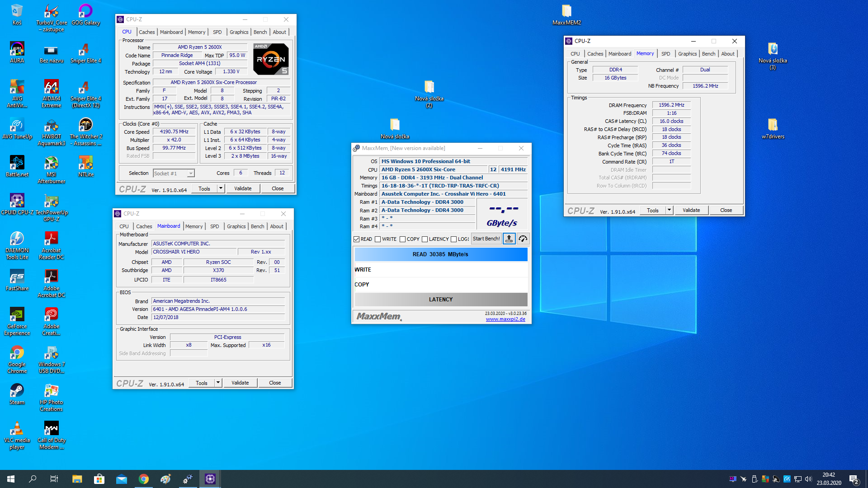Enable the LOG! checkbox in MaxxMem
Viewport: 868px width, 488px height.
453,239
